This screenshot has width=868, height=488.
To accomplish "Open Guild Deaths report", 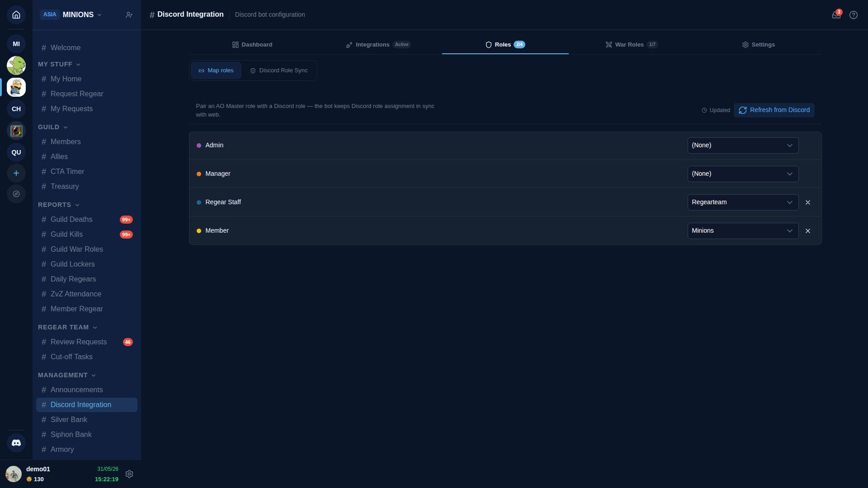I will pyautogui.click(x=87, y=220).
